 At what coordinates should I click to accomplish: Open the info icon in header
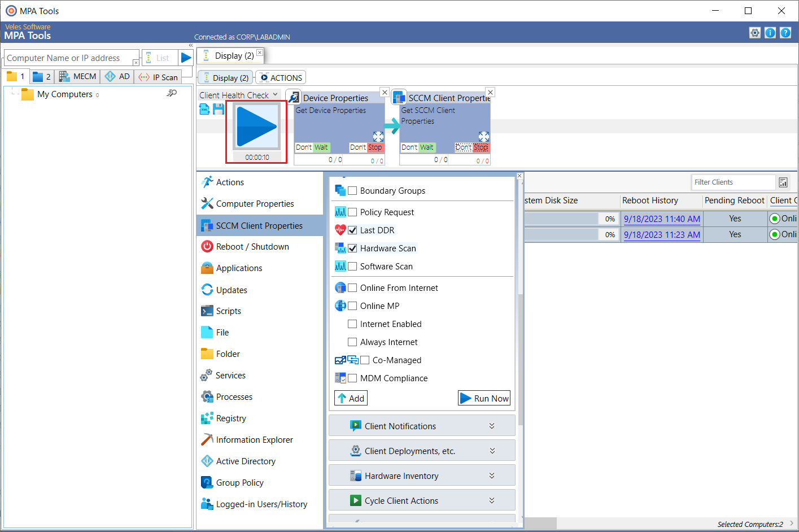tap(770, 33)
